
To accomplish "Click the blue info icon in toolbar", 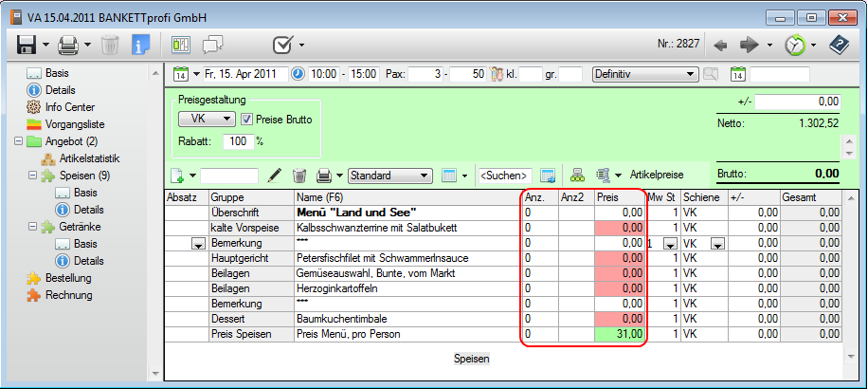I will click(140, 45).
